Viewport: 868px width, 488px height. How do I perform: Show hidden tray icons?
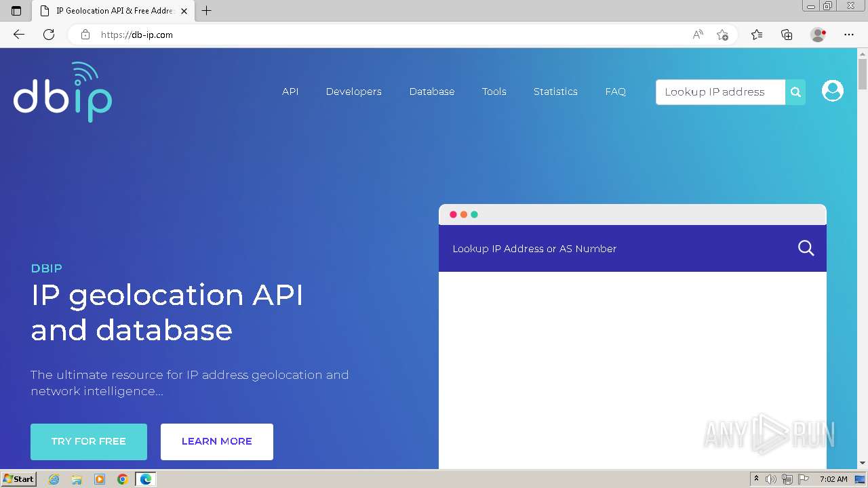(x=756, y=479)
